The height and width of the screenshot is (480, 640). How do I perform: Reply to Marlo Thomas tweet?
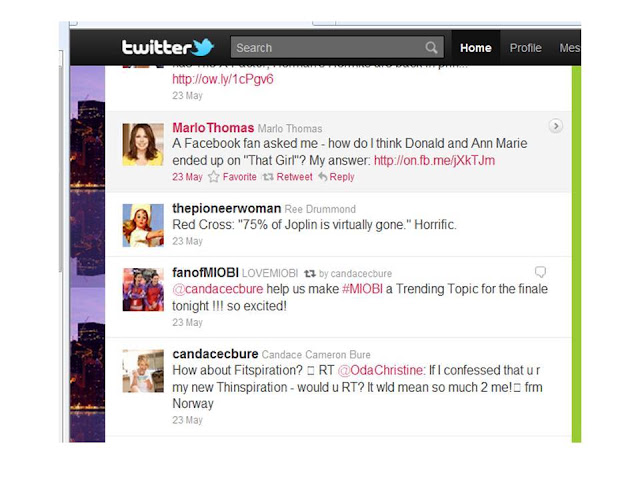pyautogui.click(x=342, y=177)
